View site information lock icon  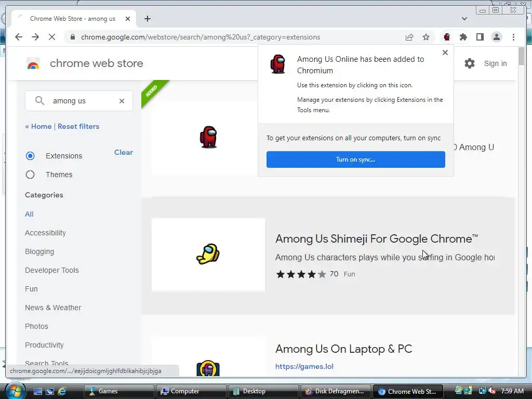(x=72, y=37)
